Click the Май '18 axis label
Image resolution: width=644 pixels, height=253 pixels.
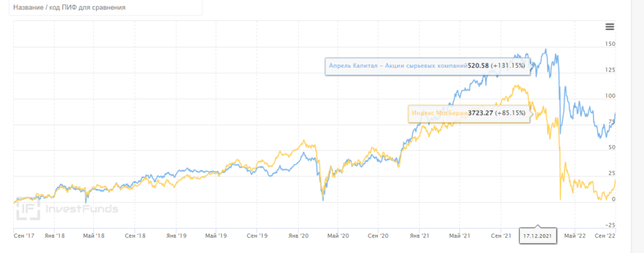pos(94,236)
